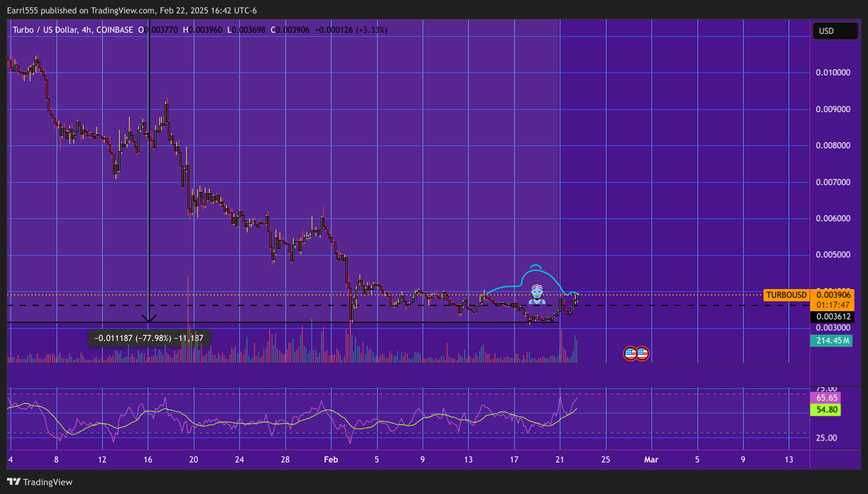This screenshot has height=494, width=868.
Task: Select the -77.98% price range measurement label
Action: 149,338
